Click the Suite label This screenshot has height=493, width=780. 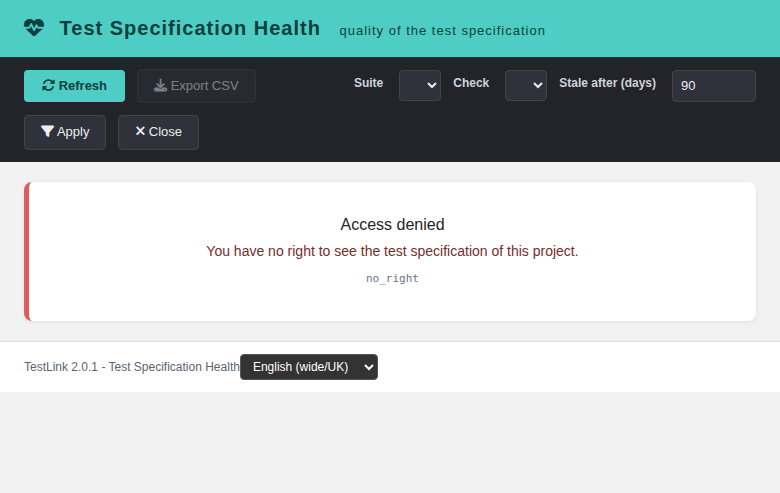tap(369, 83)
